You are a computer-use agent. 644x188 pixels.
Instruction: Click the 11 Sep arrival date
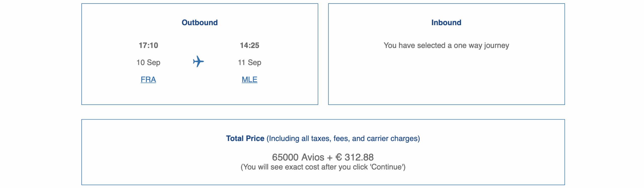pos(249,62)
